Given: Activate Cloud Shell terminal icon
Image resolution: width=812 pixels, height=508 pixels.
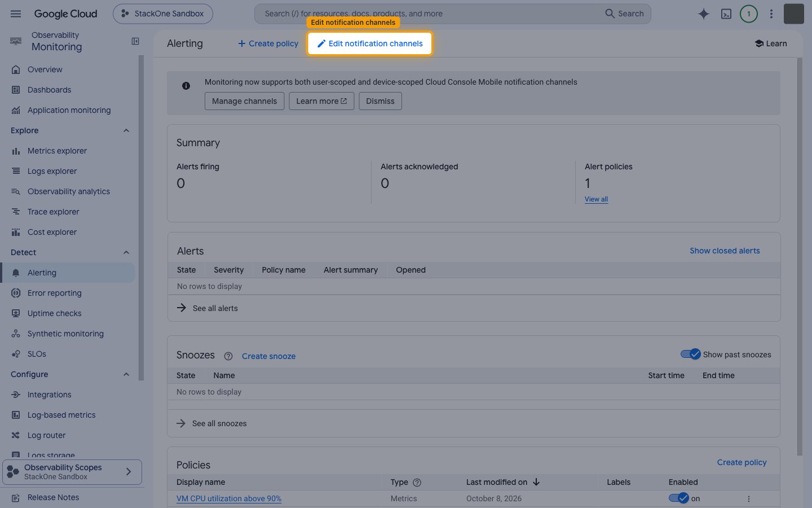Looking at the screenshot, I should pos(726,14).
